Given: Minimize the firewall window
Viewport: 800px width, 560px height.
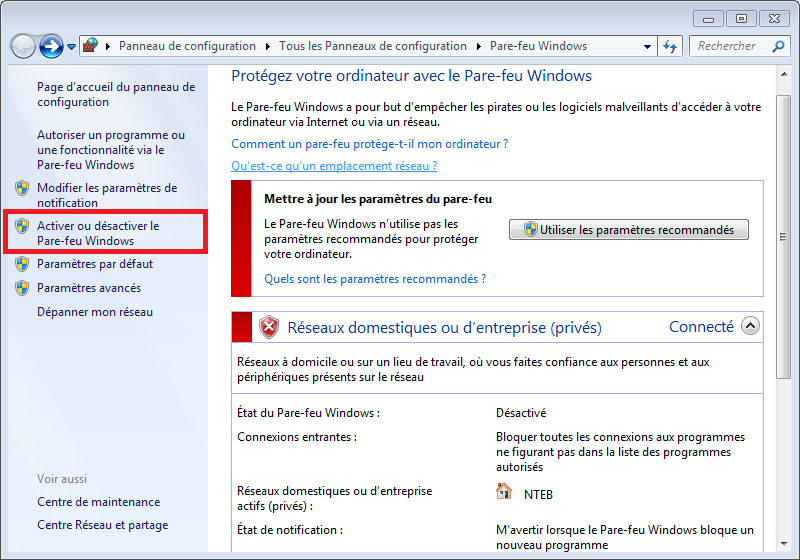Looking at the screenshot, I should (x=708, y=19).
